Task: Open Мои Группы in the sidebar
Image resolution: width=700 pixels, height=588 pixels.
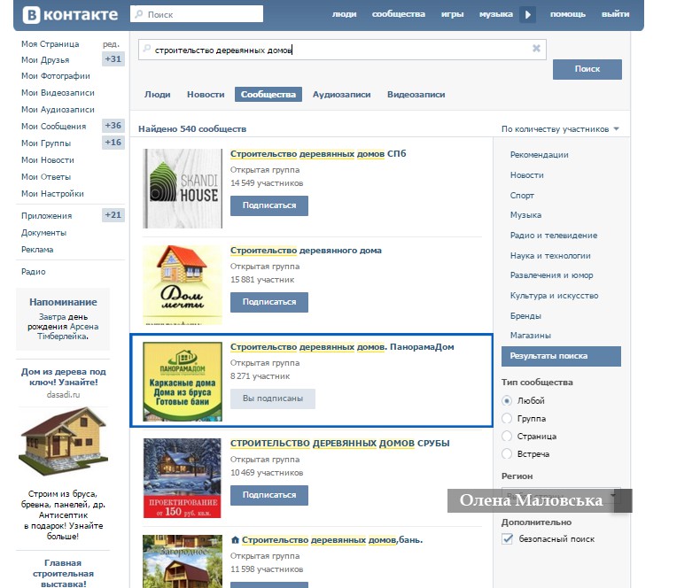Action: [x=46, y=143]
